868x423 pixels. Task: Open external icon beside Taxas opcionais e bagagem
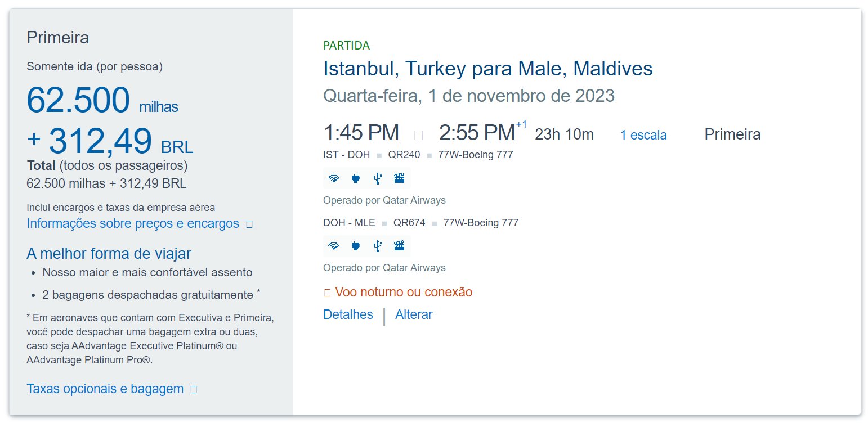click(x=194, y=389)
